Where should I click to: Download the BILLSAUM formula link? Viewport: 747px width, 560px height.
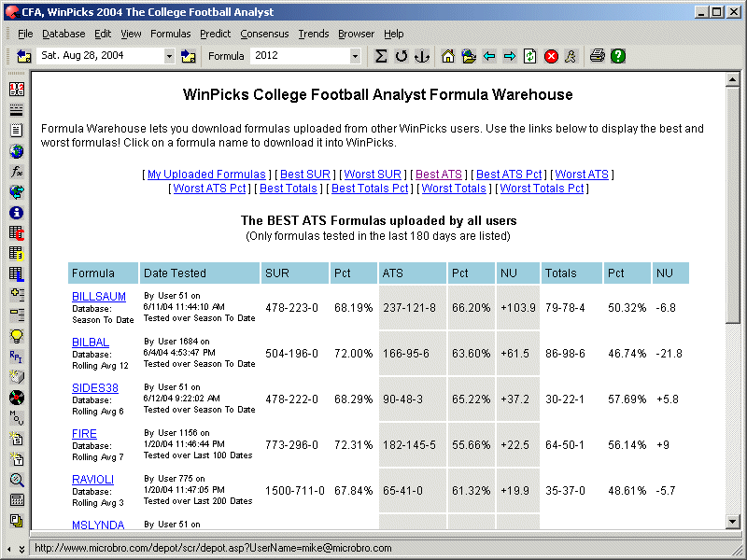(99, 297)
